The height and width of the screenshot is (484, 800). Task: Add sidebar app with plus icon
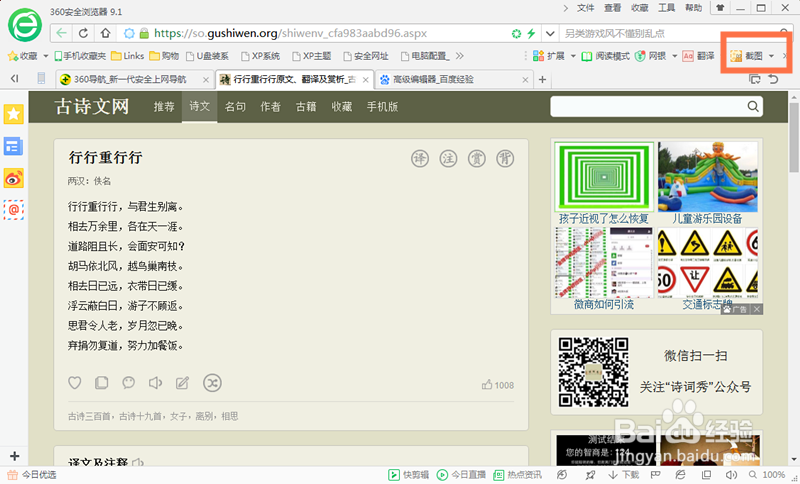[14, 456]
